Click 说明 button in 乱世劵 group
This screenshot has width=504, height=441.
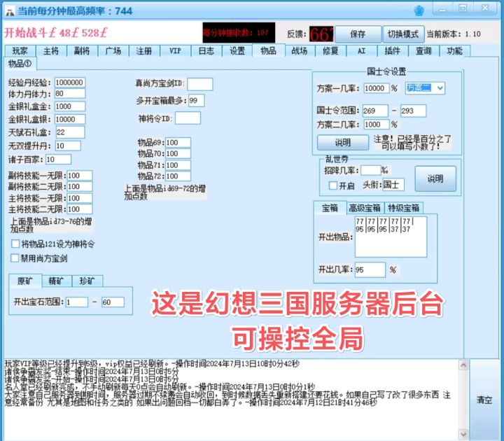[x=435, y=178]
